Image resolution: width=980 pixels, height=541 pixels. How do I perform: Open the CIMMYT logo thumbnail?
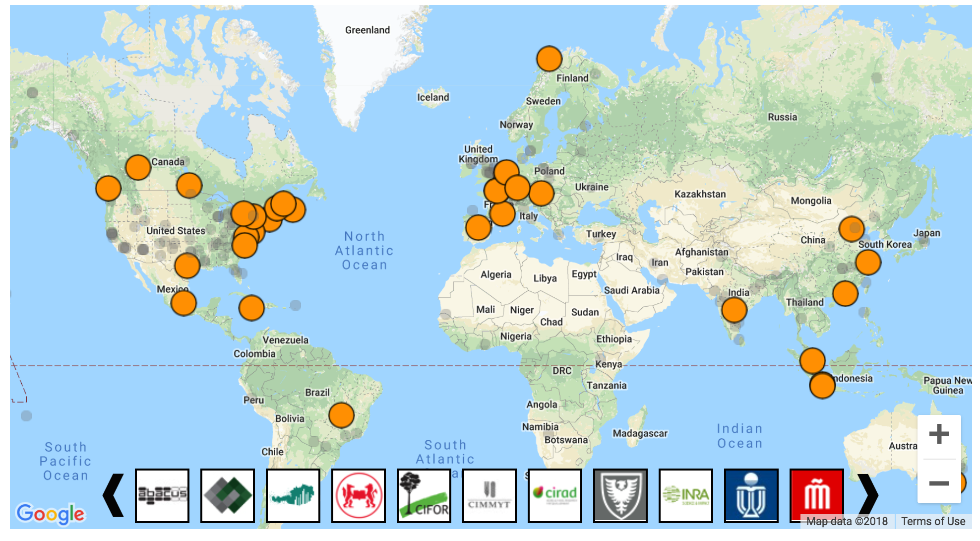point(490,495)
